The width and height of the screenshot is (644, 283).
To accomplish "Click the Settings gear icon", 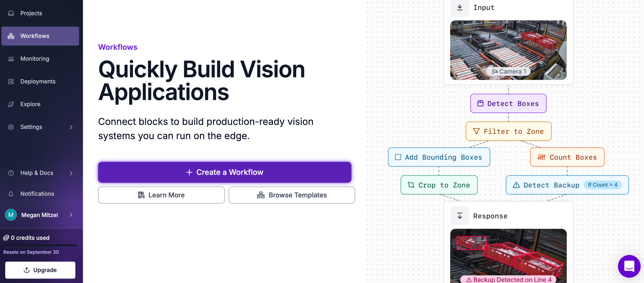I will pos(11,127).
